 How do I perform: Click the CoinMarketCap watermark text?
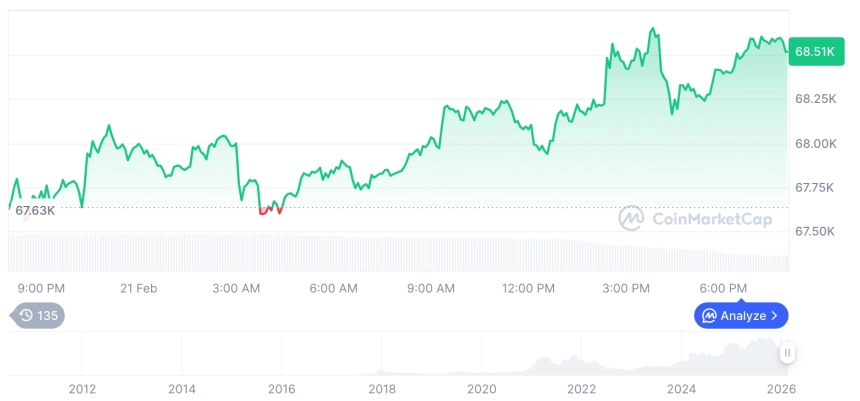point(714,218)
